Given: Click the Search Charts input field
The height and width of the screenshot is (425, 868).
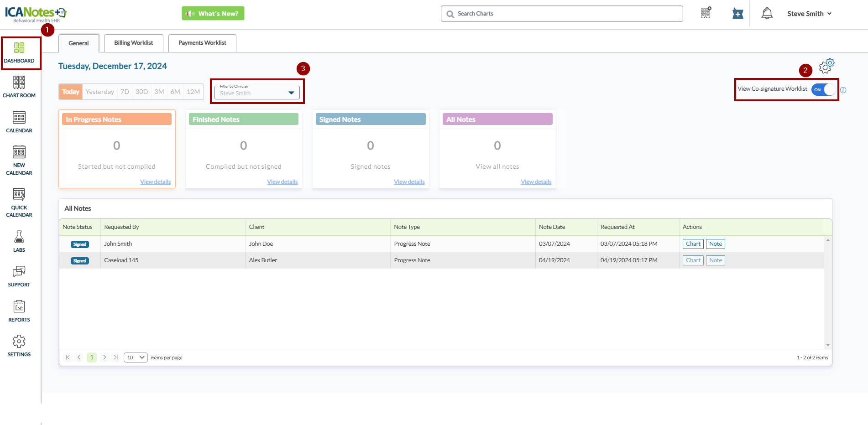Looking at the screenshot, I should pyautogui.click(x=566, y=14).
